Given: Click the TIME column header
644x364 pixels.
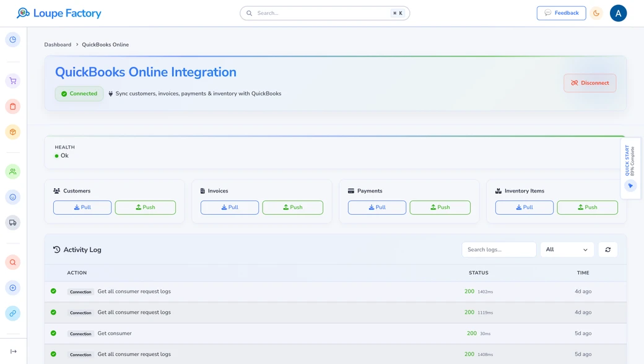Looking at the screenshot, I should tap(583, 273).
